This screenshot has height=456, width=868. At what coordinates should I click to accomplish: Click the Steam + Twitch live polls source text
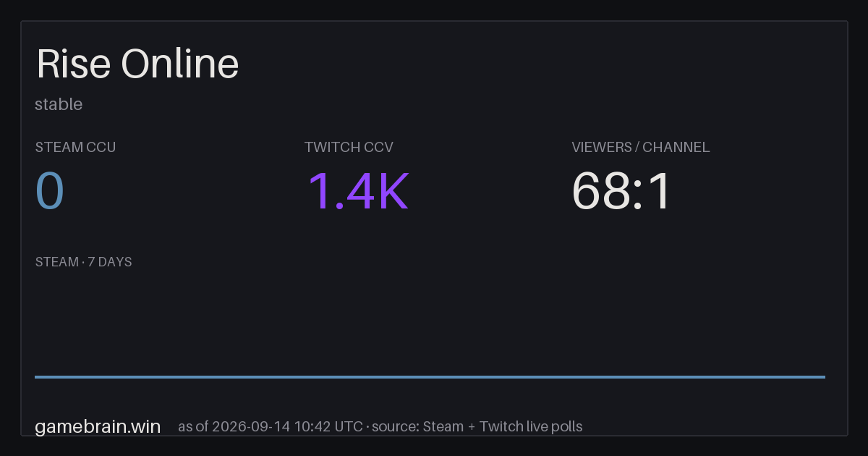[502, 426]
